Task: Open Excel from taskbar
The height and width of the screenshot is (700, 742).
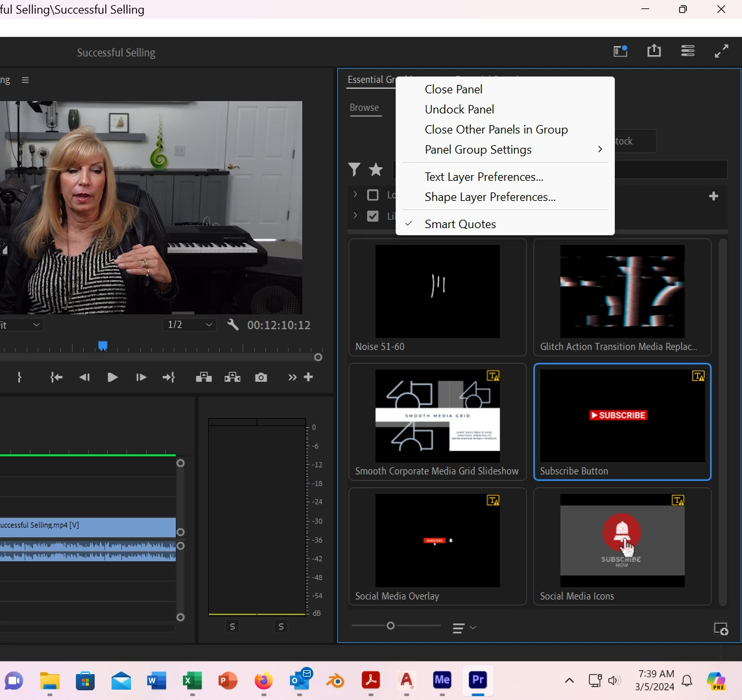Action: [x=192, y=680]
